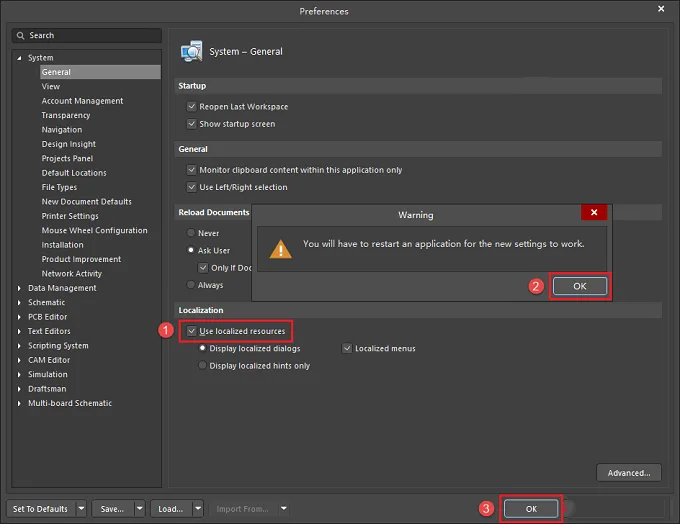The image size is (680, 524).
Task: Click the System General header icon
Action: (x=192, y=52)
